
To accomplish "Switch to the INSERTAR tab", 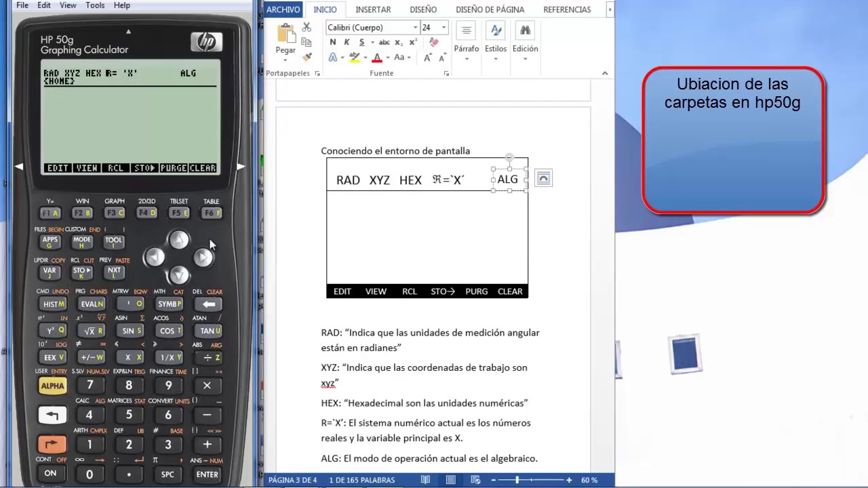I will coord(373,9).
